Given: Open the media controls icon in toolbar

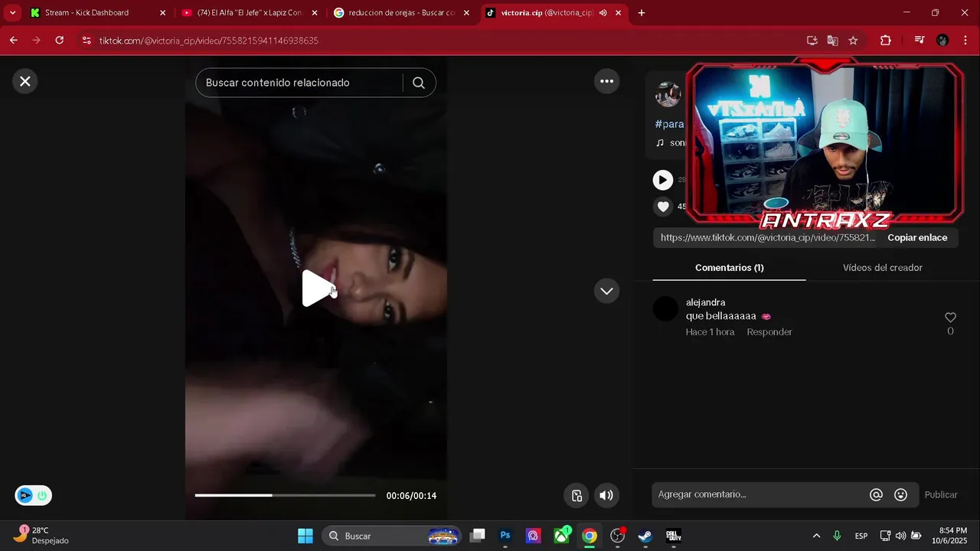Looking at the screenshot, I should coord(920,41).
